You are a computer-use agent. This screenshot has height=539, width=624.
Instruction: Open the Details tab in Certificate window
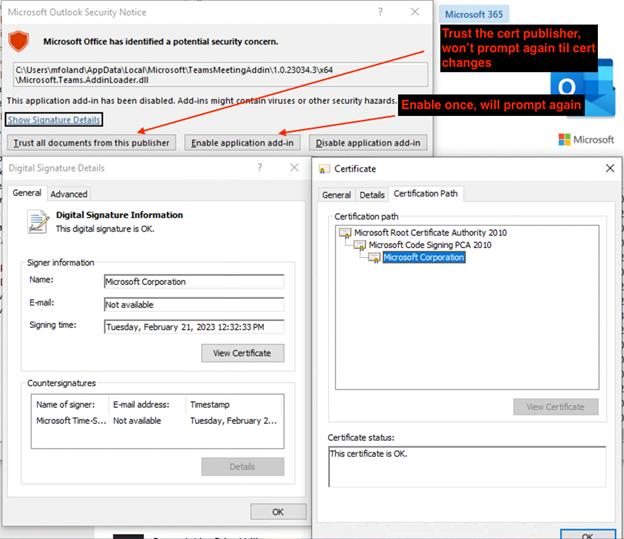(372, 195)
